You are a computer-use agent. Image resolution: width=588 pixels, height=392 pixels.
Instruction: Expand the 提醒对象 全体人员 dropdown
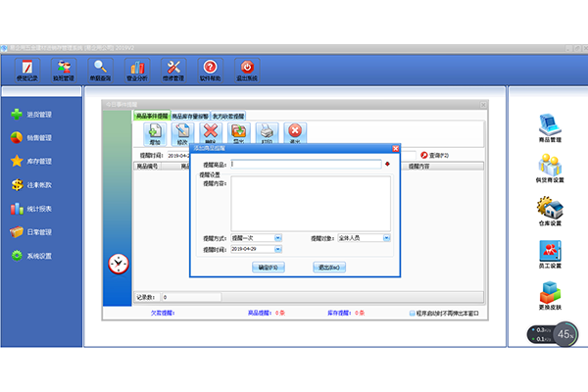coord(386,238)
